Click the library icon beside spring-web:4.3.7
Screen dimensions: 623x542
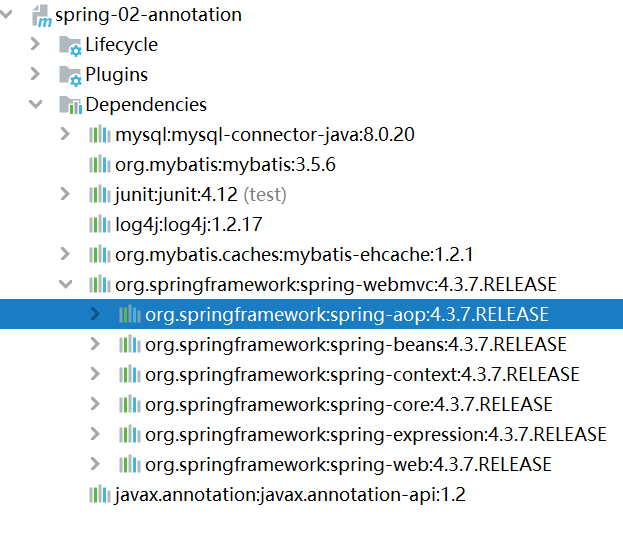coord(130,465)
